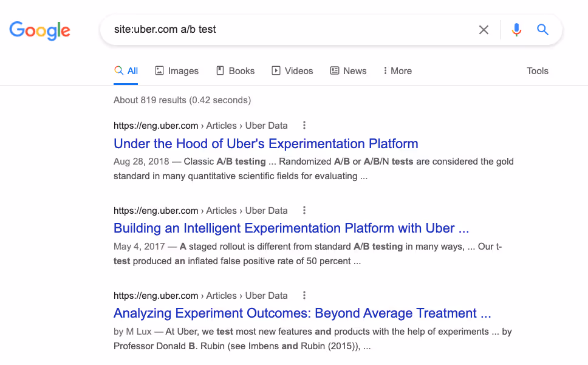Open the Tools options
Image resolution: width=588 pixels, height=365 pixels.
pos(538,71)
